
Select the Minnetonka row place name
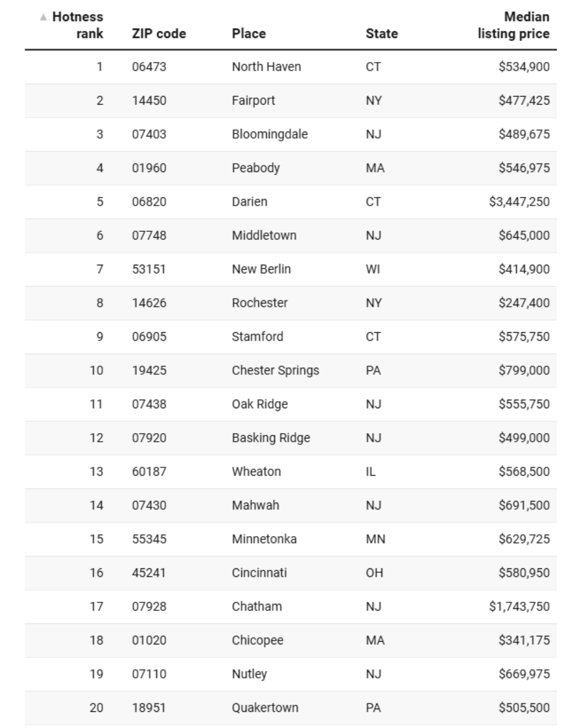pyautogui.click(x=264, y=539)
